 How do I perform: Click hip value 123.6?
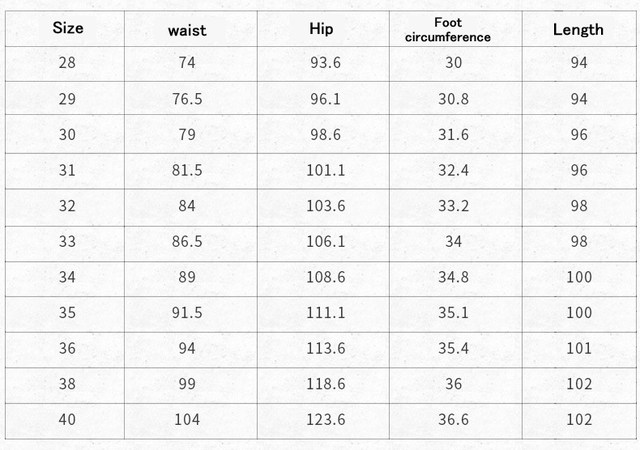[x=325, y=419]
